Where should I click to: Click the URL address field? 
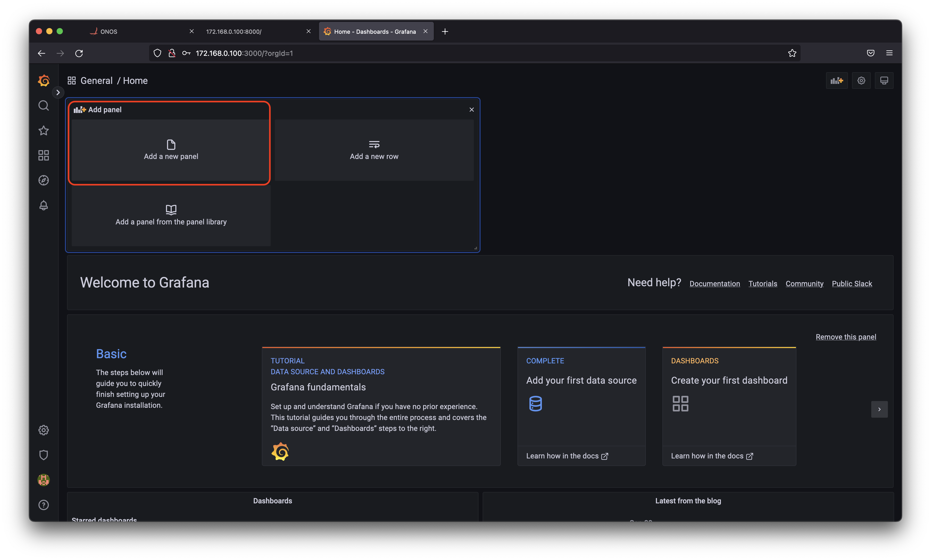pos(475,53)
